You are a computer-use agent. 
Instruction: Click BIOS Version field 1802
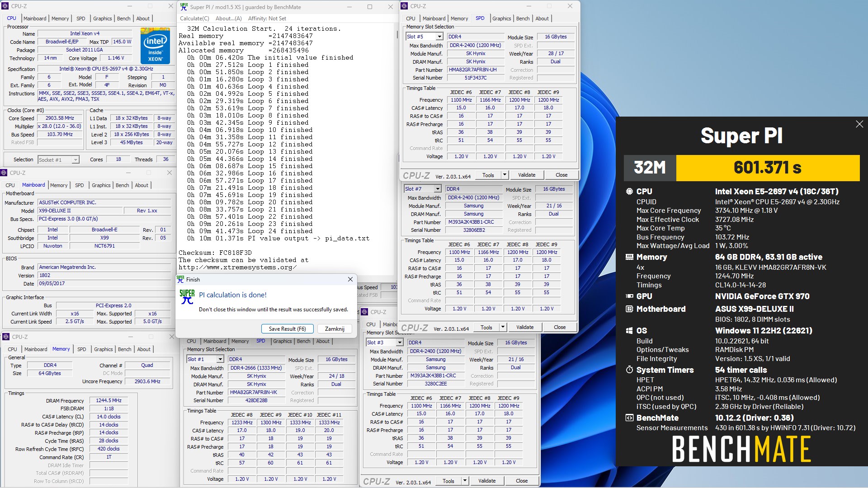(x=104, y=275)
